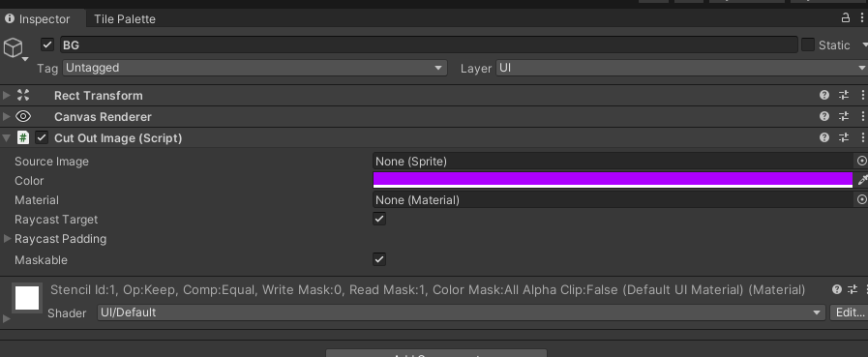Click the white material preview thumbnail
The image size is (868, 357).
click(26, 298)
